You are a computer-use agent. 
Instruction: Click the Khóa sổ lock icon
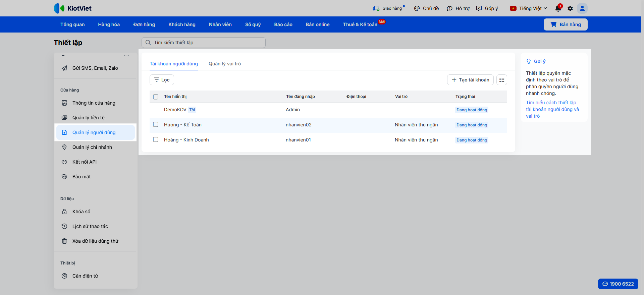64,212
